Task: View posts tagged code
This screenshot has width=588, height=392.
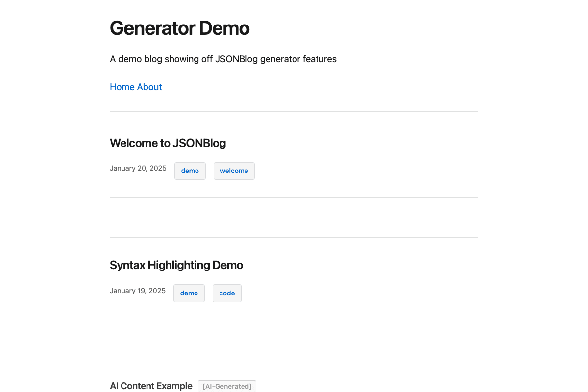Action: (x=227, y=293)
